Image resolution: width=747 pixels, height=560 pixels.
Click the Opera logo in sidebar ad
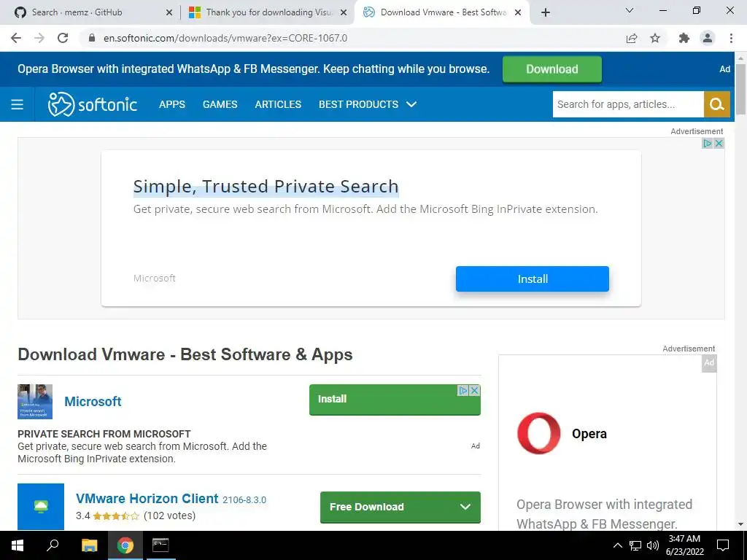coord(539,433)
